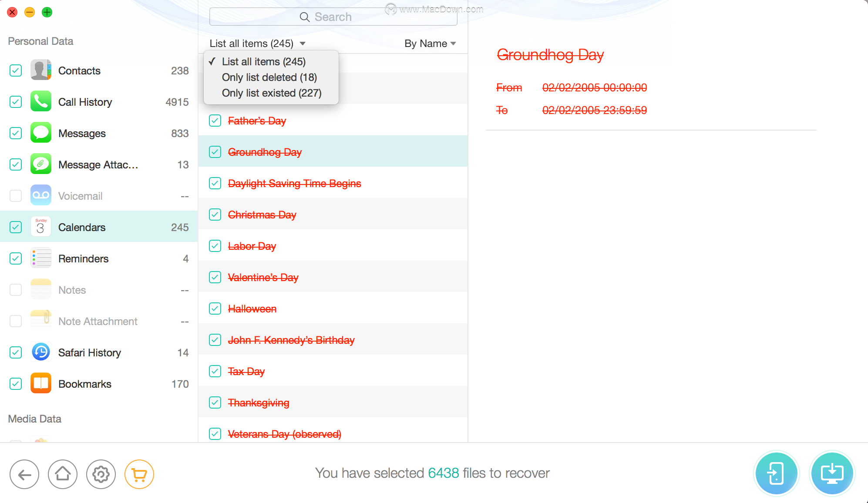
Task: Select the Veterans Day (observed) entry
Action: (333, 431)
